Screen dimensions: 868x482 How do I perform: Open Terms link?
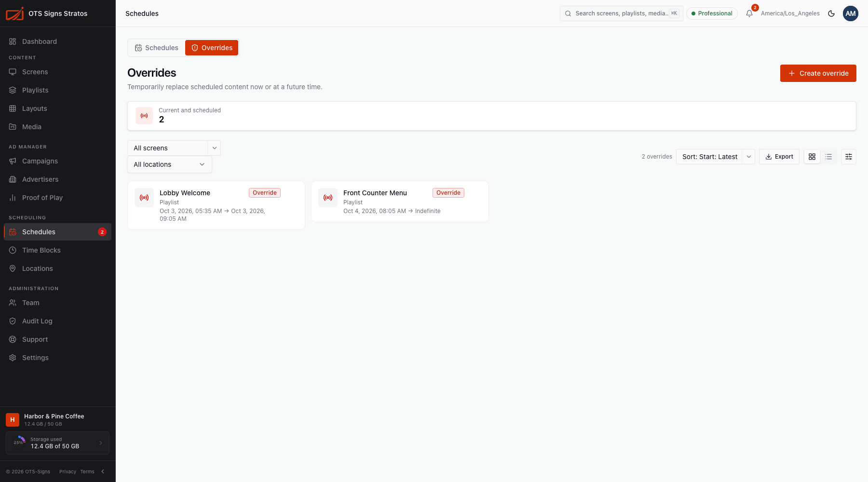87,471
